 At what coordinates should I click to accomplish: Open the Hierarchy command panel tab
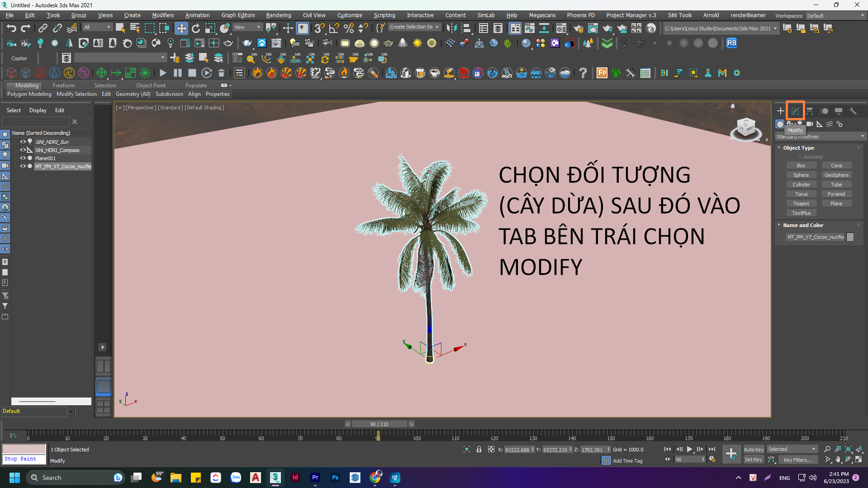(810, 111)
